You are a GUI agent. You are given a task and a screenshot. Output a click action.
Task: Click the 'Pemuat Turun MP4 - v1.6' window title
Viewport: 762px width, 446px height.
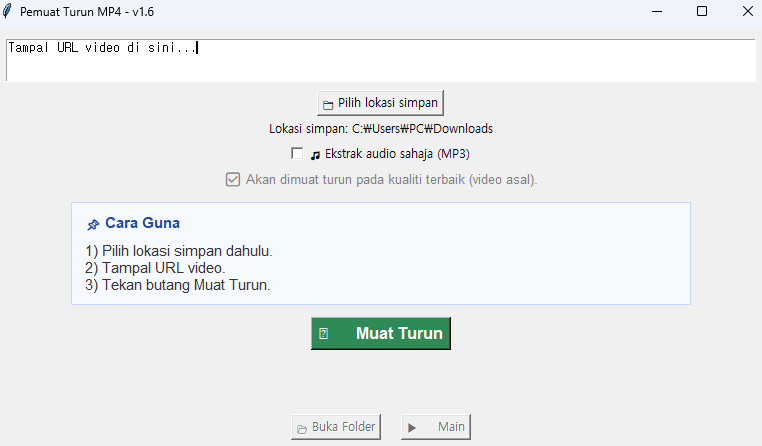tap(87, 11)
